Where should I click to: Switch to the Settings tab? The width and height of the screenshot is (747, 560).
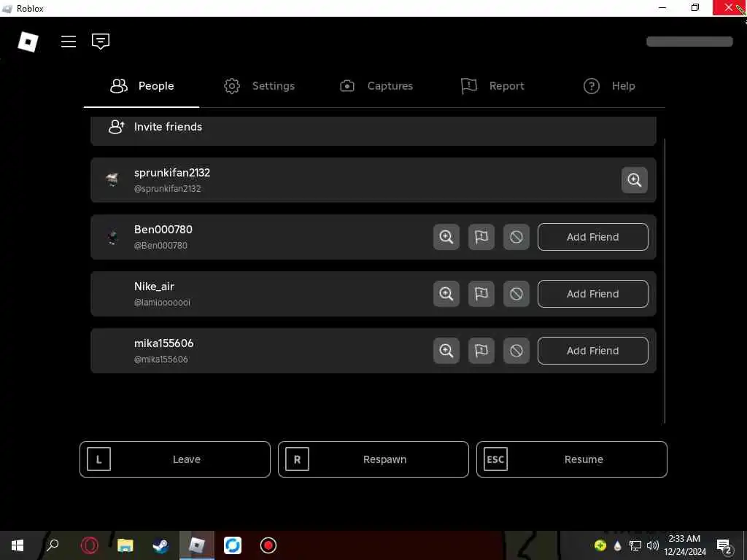(x=260, y=86)
